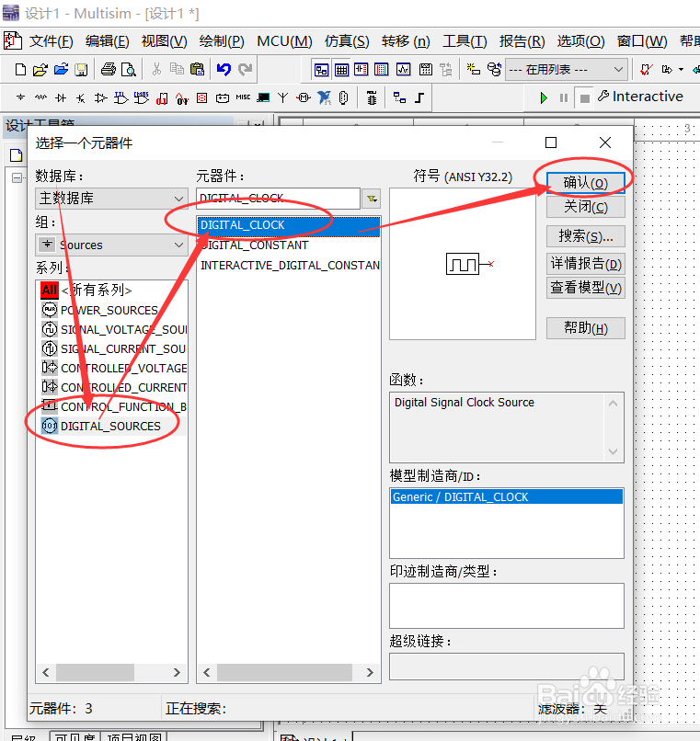Open Interactive simulation settings

click(x=640, y=97)
